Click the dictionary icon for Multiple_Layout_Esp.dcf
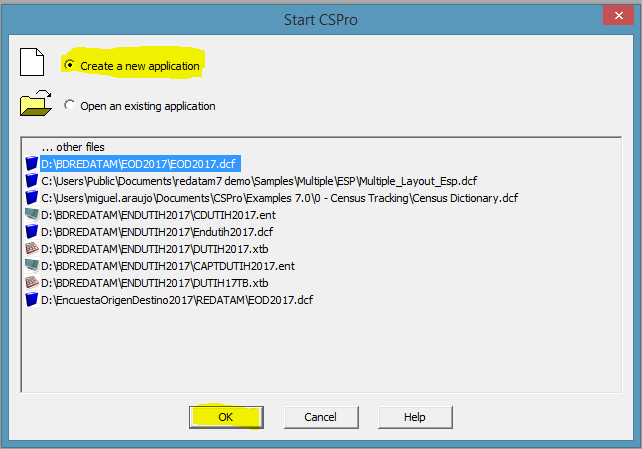642x449 pixels. tap(32, 181)
